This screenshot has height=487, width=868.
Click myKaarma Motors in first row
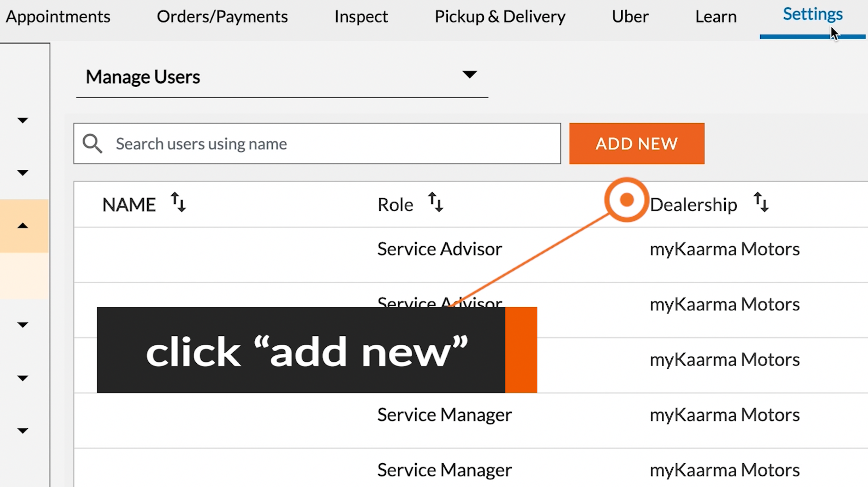[725, 249]
